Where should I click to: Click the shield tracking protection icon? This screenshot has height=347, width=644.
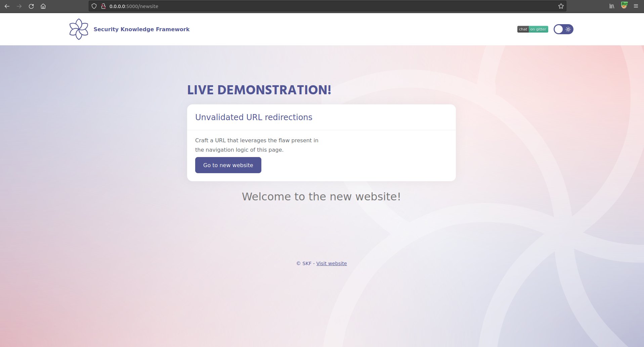[x=94, y=6]
